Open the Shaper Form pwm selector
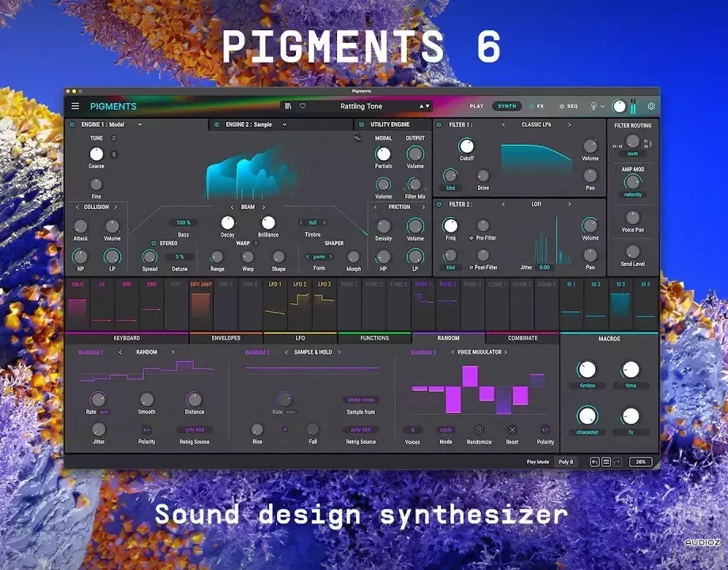728x570 pixels. (319, 256)
